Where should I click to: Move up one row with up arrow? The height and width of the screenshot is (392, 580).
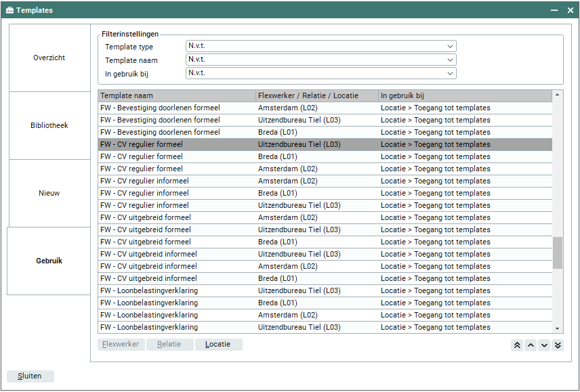pos(531,345)
